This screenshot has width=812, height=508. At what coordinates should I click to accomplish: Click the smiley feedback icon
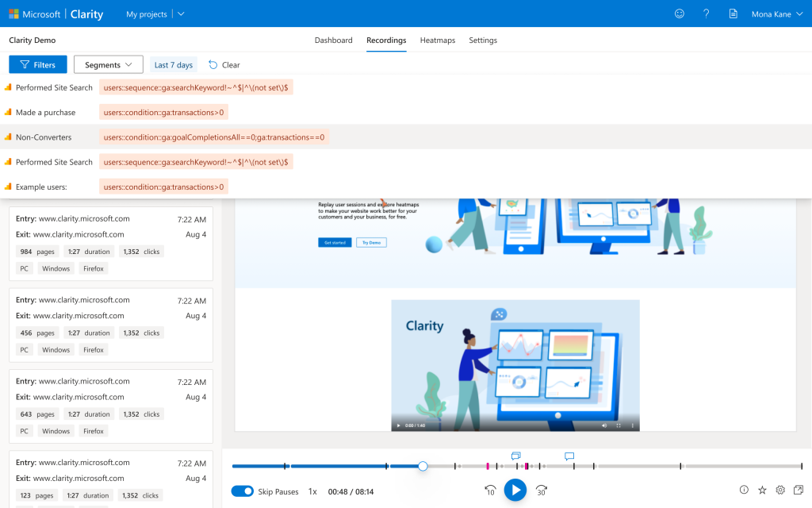click(679, 13)
